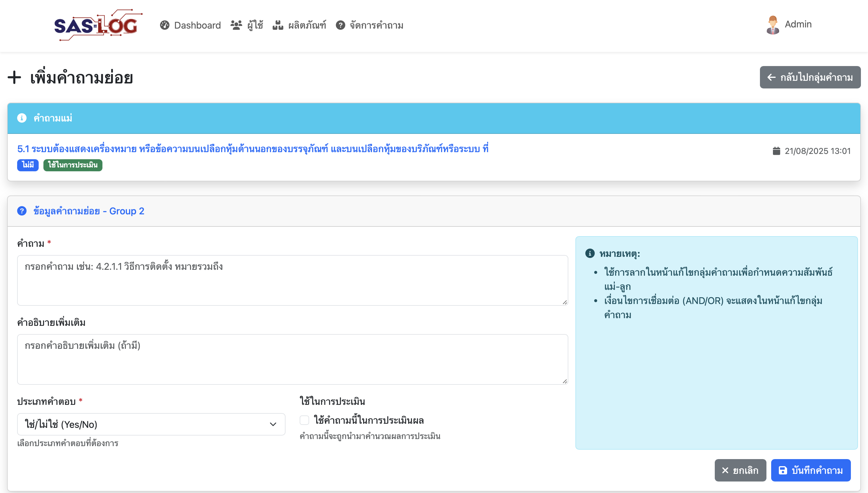Click the info icon in the คำถามแม่ header

[22, 118]
